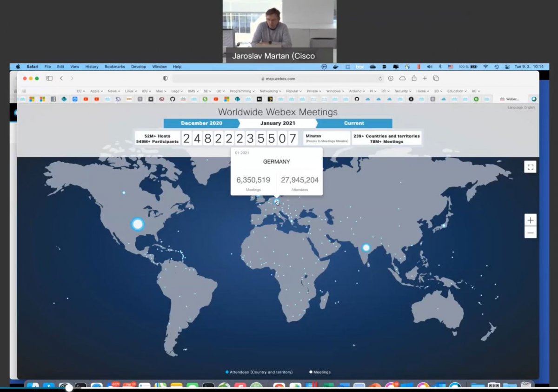Enter fullscreen map view
The width and height of the screenshot is (558, 392).
(x=530, y=167)
